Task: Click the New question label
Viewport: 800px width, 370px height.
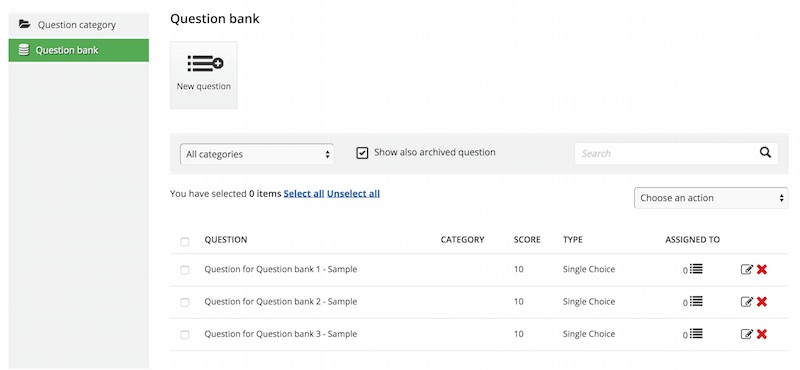Action: coord(204,86)
